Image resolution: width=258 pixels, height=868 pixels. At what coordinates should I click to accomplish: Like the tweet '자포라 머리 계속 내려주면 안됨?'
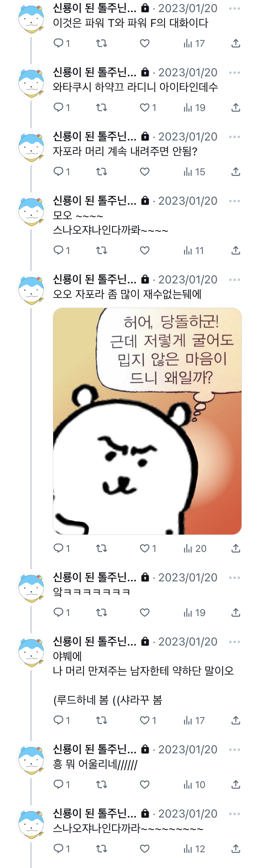click(x=145, y=172)
